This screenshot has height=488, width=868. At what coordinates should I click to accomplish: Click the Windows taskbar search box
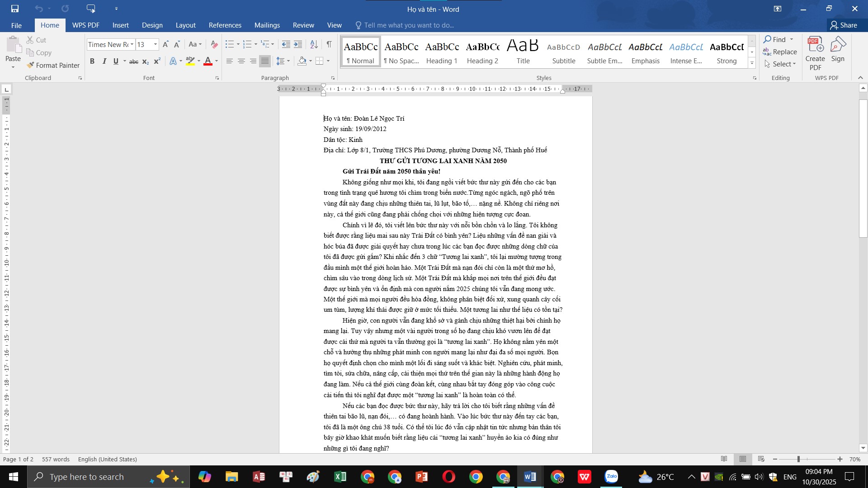point(108,477)
